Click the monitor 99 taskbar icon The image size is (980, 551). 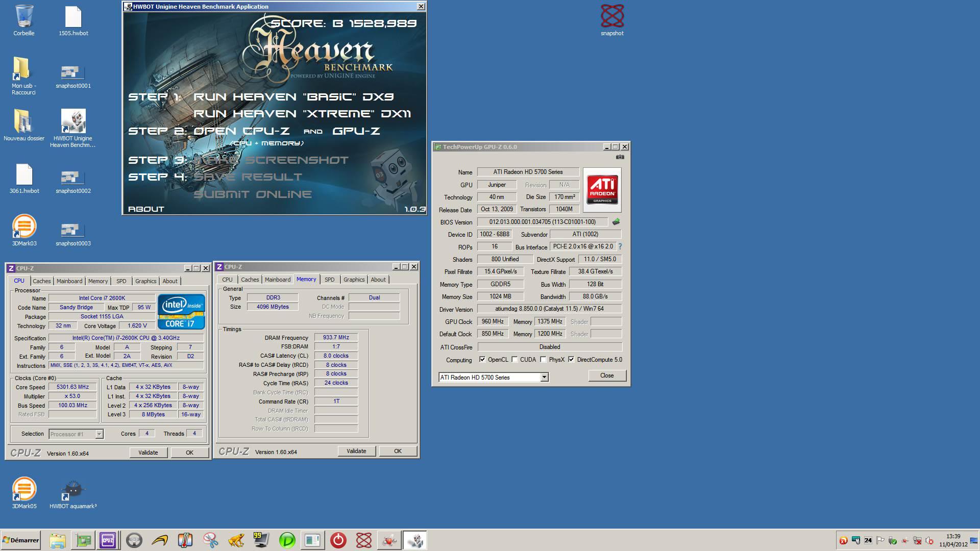point(261,540)
